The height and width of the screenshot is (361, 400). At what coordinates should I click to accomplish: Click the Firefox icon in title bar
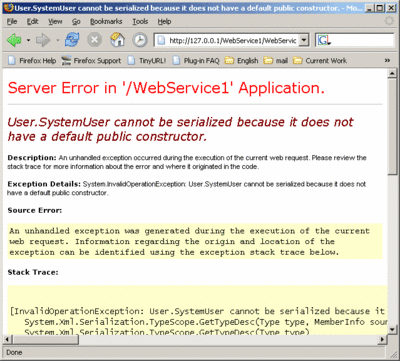(x=9, y=8)
